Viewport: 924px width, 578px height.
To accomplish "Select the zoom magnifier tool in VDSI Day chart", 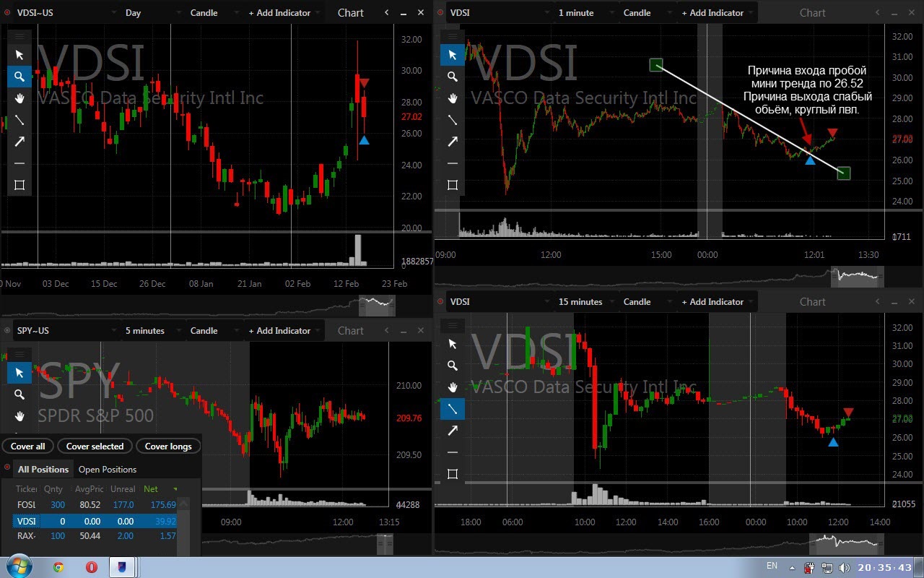I will tap(19, 77).
